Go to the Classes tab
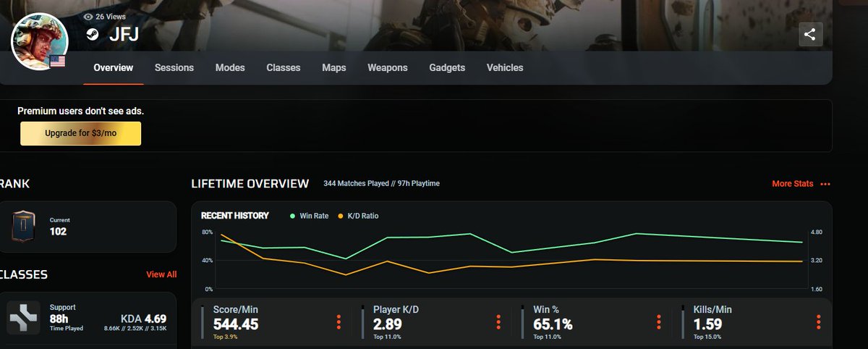The width and height of the screenshot is (868, 349). pyautogui.click(x=284, y=67)
